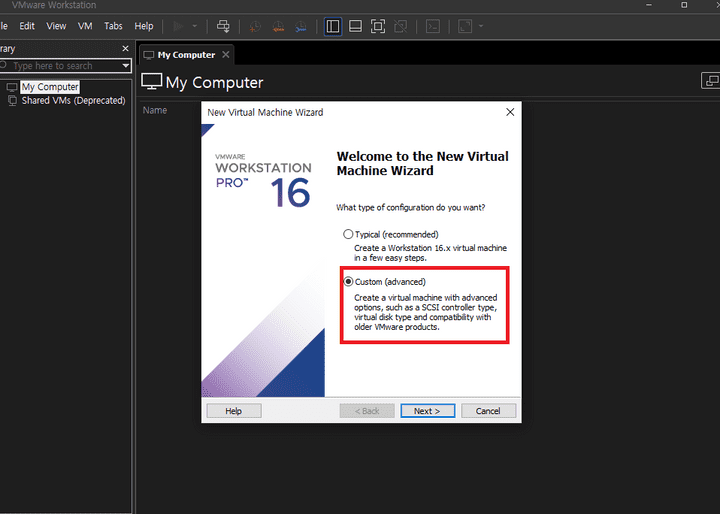The image size is (720, 514).
Task: Click the view switch icon at right edge
Action: 711,81
